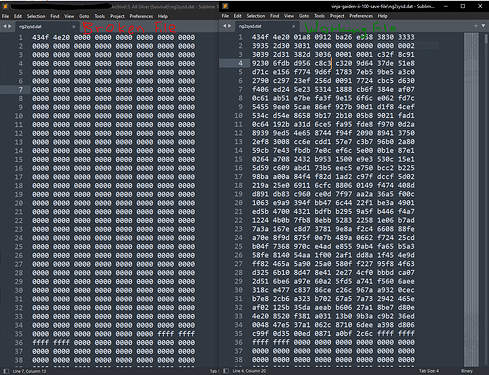
Task: Click 'fad1' at end of line 10, right window
Action: tap(406, 115)
